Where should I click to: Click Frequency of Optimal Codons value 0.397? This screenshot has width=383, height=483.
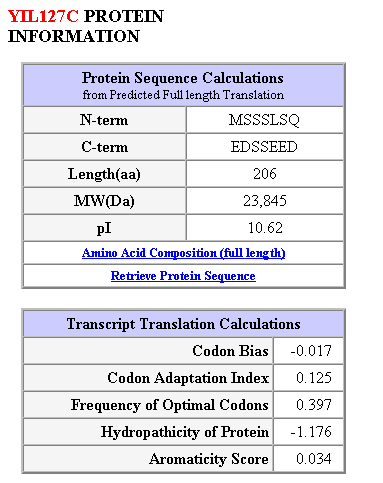pos(314,405)
